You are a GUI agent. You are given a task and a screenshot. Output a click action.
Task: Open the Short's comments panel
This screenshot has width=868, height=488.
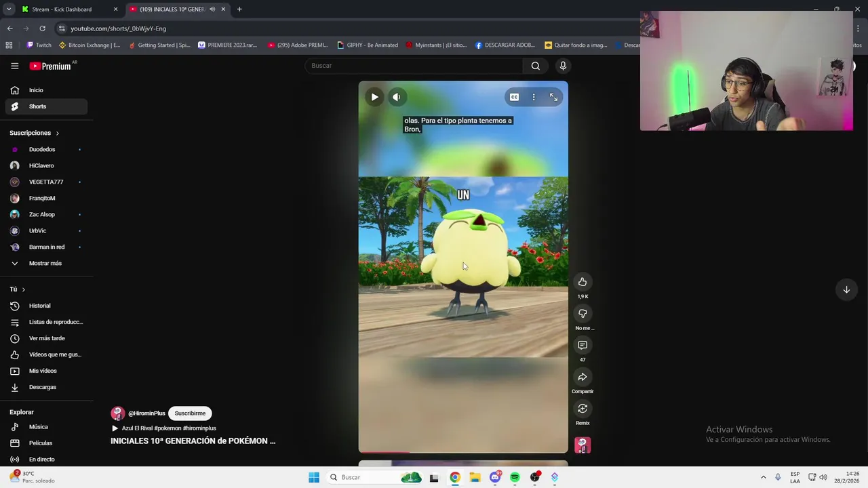(583, 346)
